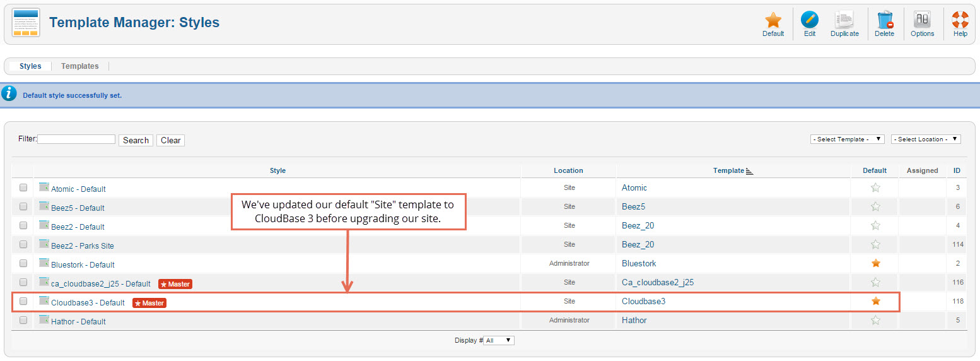The width and height of the screenshot is (980, 361).
Task: Sort by the Default column header
Action: [875, 170]
